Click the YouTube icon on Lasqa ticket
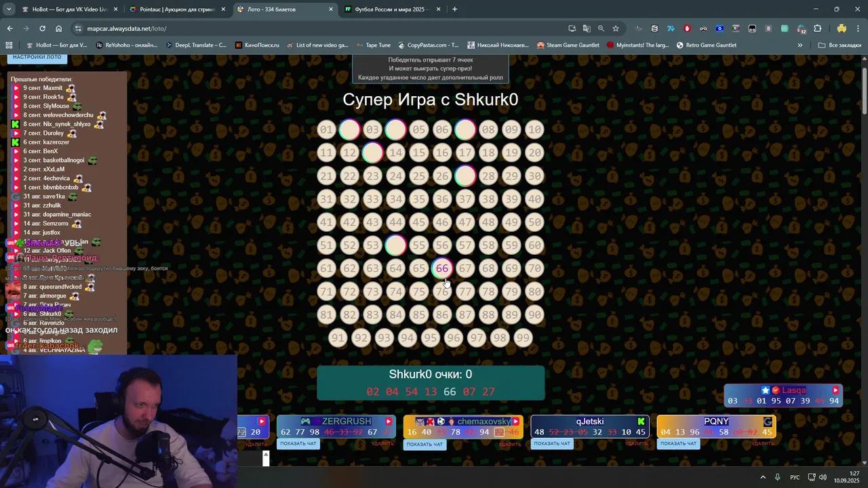 coord(835,390)
